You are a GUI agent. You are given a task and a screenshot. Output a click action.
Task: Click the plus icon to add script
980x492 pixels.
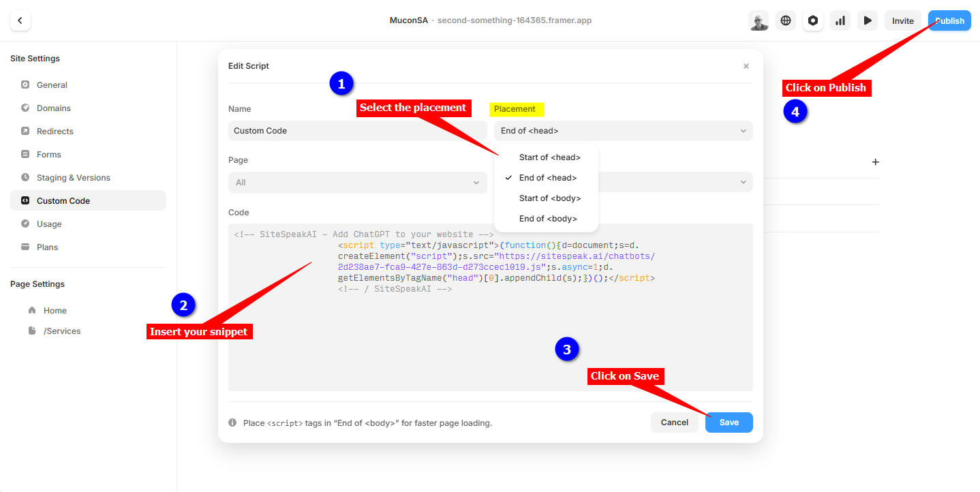(876, 162)
